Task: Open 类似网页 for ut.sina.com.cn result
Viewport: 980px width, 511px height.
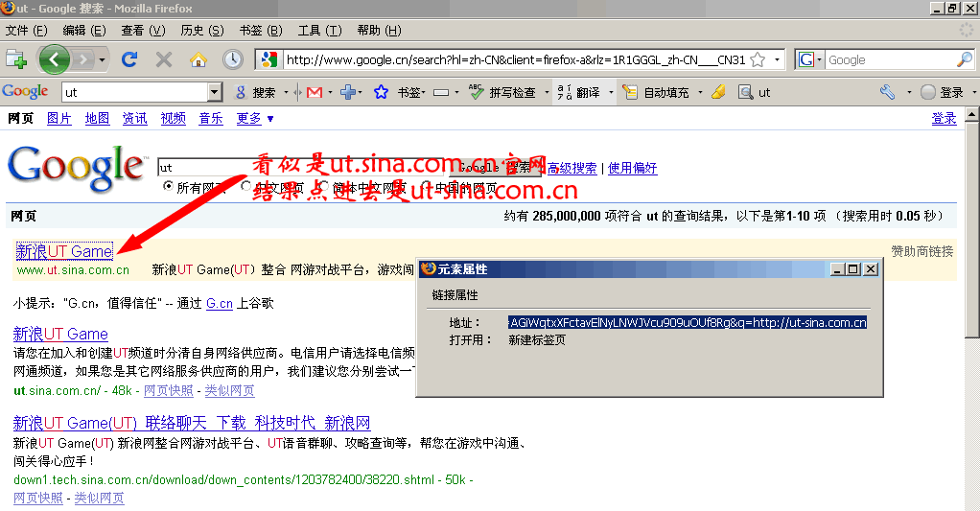Action: pos(230,390)
